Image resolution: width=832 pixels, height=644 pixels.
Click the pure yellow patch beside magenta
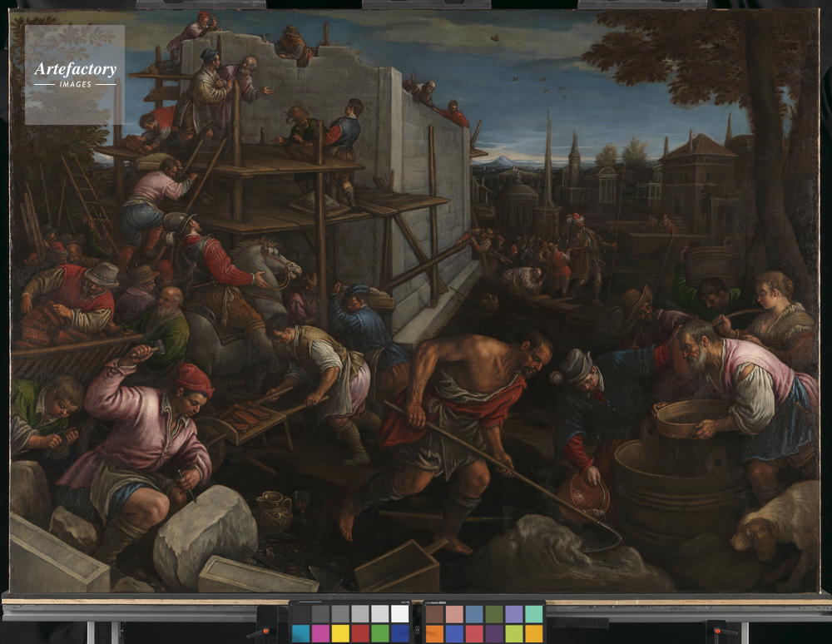[x=340, y=633]
